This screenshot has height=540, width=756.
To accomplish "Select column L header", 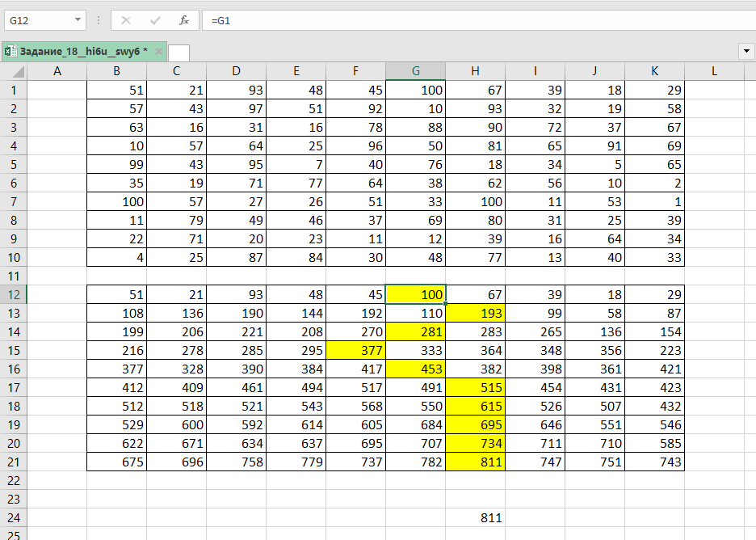I will click(714, 71).
